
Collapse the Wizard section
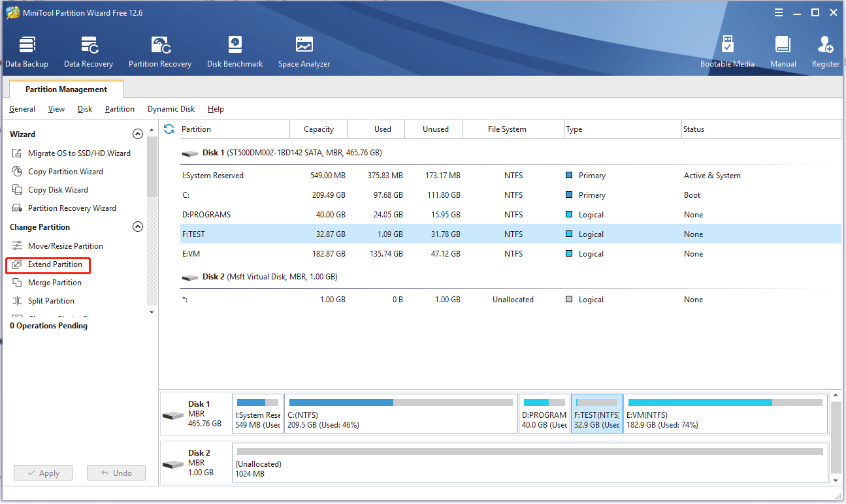[x=138, y=134]
